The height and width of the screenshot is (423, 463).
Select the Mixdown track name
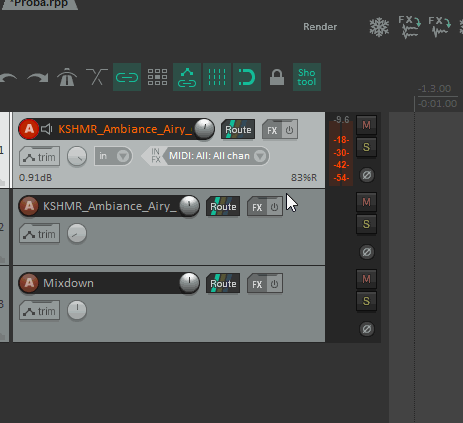pos(68,283)
